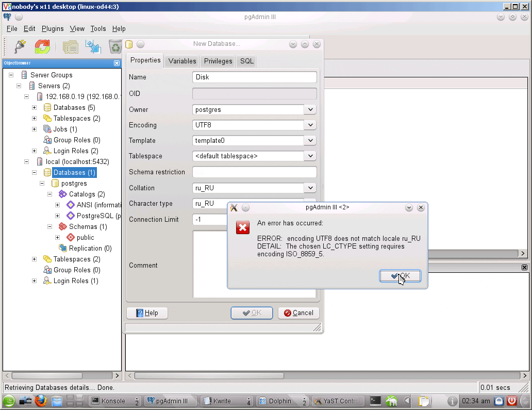Click OK in the New Database dialog
532x410 pixels.
(252, 313)
